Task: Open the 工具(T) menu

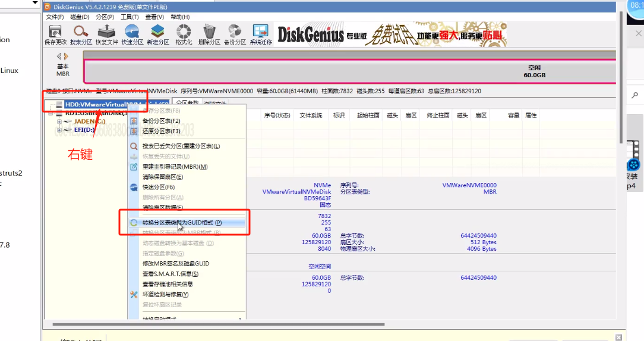Action: pos(130,17)
